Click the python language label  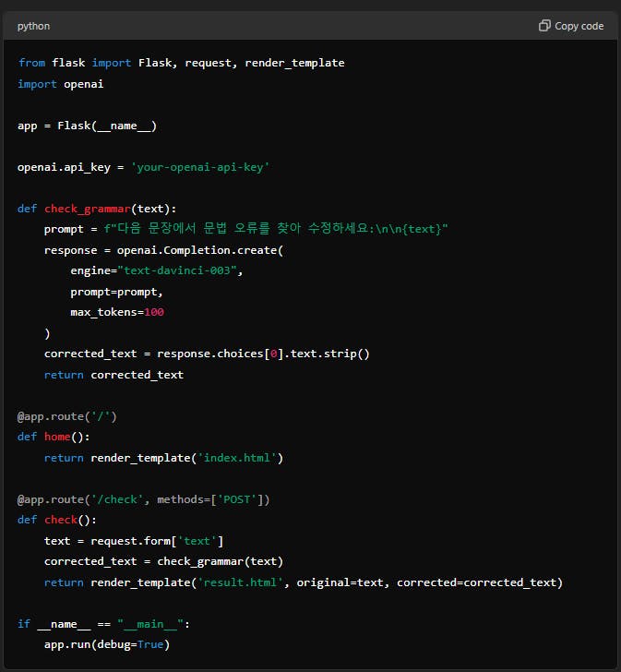(33, 26)
